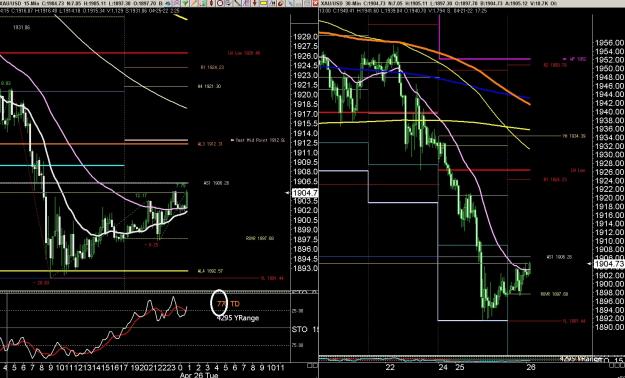Image resolution: width=625 pixels, height=378 pixels.
Task: Click current price tag 1904.73 on right chart
Action: click(x=609, y=264)
